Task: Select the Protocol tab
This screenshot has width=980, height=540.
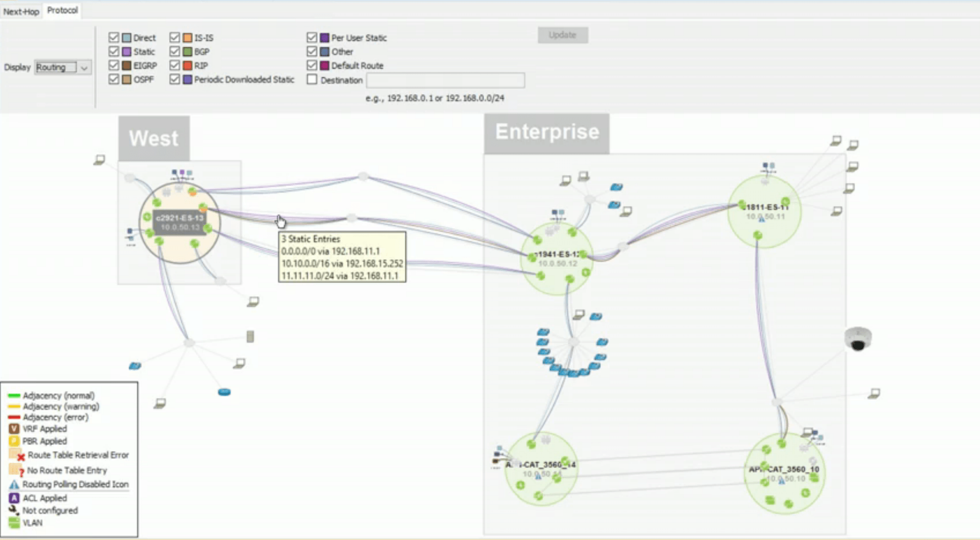Action: (62, 11)
